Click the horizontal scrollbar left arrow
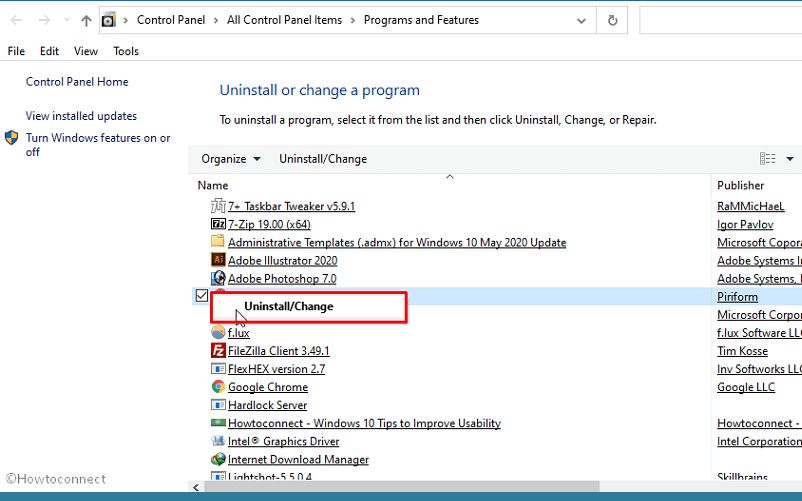 pyautogui.click(x=196, y=487)
